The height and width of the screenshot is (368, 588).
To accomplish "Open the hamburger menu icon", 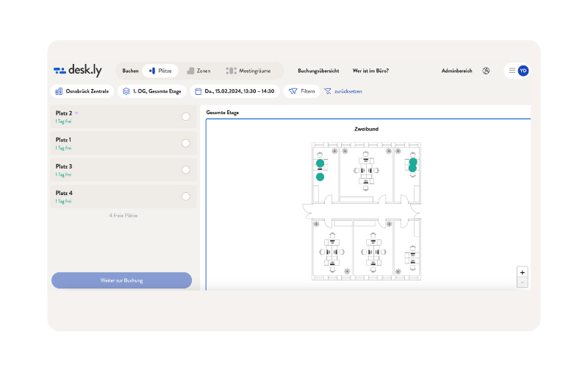I will pyautogui.click(x=512, y=71).
